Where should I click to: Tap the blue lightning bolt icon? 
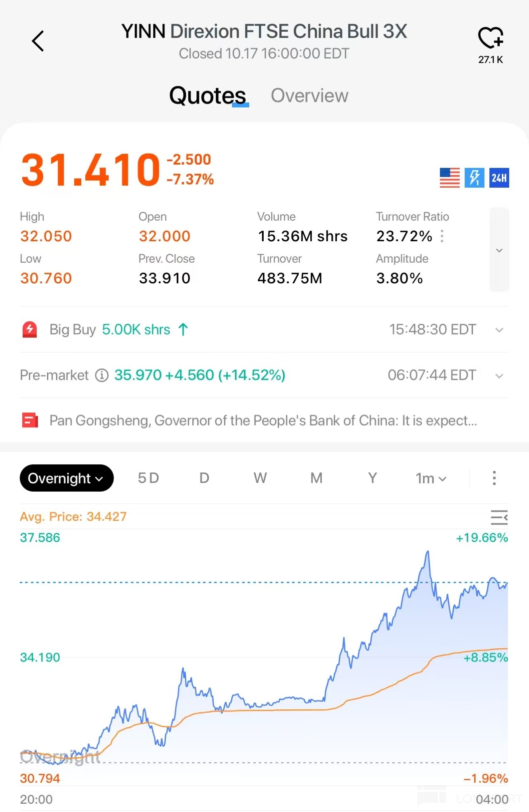[x=474, y=178]
